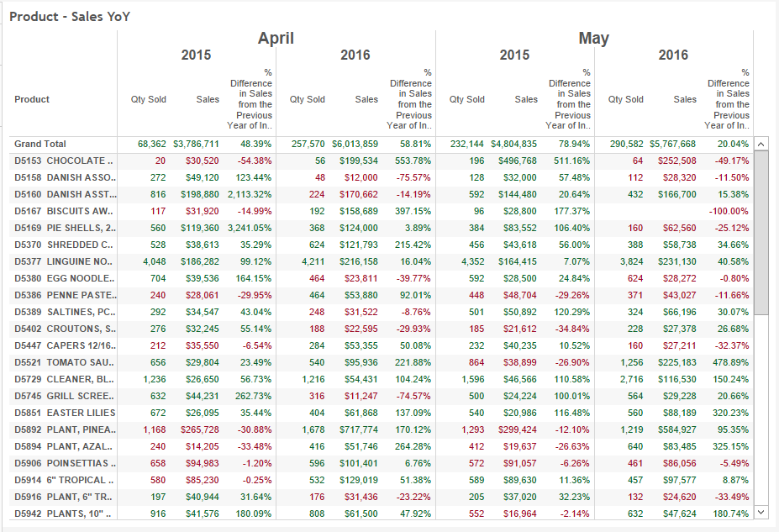Click the scroll down arrow of the table
This screenshot has height=532, width=779.
[761, 512]
